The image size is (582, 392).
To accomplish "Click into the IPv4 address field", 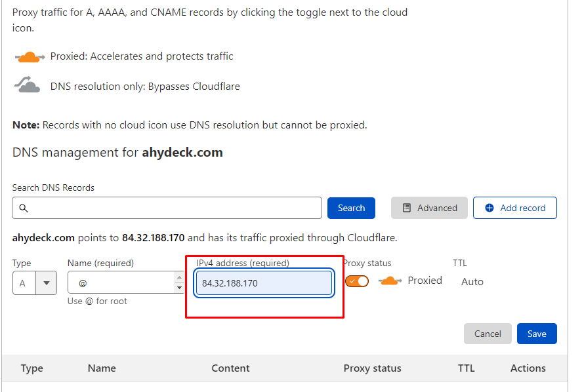I will pos(265,283).
